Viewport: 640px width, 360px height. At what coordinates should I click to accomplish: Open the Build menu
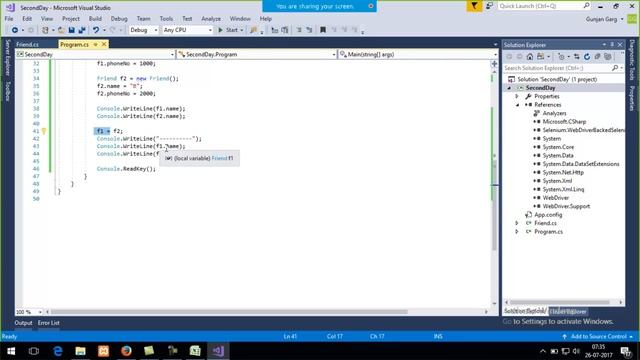click(95, 19)
